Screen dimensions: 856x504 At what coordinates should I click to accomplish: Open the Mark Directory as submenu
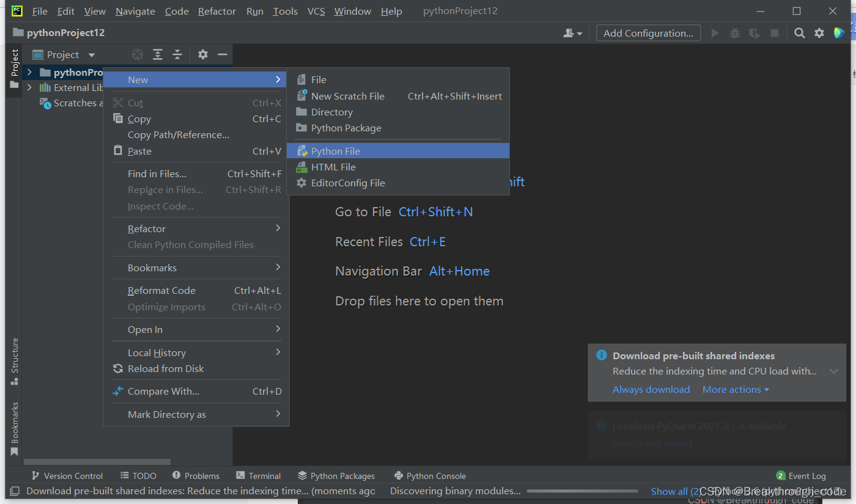coord(196,414)
